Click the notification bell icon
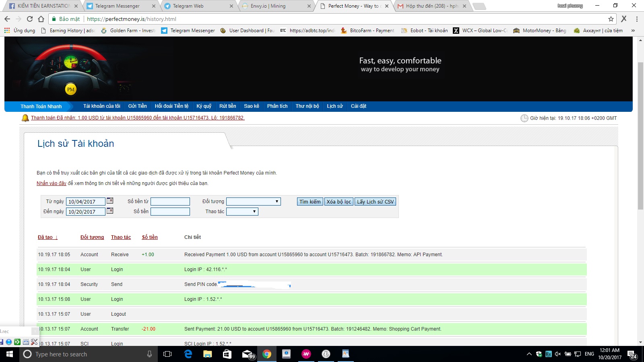644x362 pixels. 25,118
